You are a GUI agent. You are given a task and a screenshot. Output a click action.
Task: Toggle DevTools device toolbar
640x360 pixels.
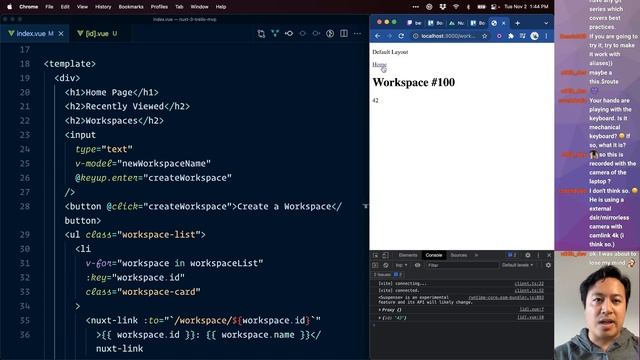point(385,255)
